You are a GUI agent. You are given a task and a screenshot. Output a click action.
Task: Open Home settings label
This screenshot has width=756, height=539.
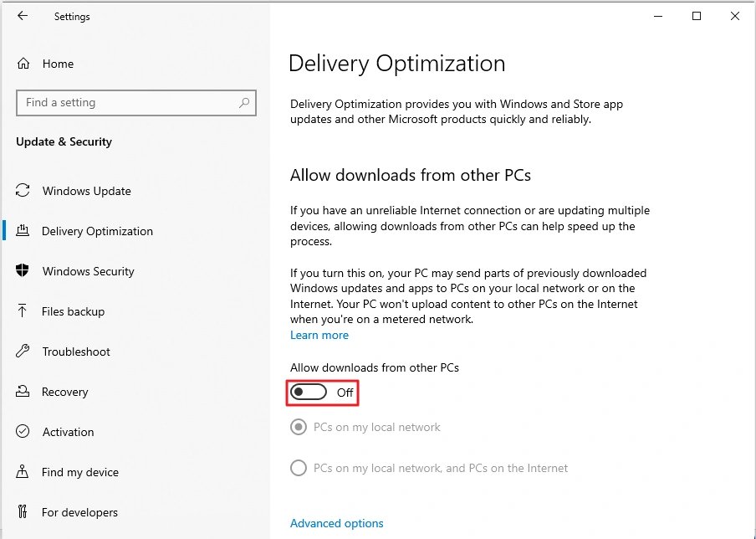click(x=58, y=64)
